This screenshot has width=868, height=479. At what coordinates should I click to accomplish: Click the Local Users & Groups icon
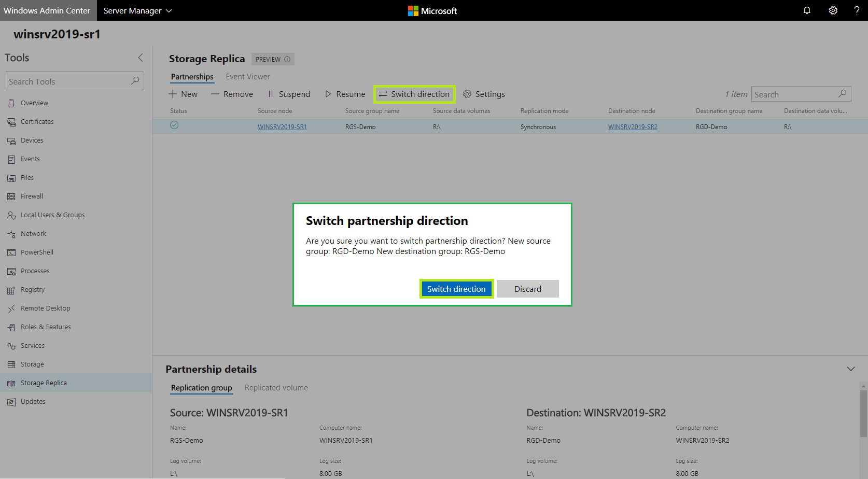tap(11, 215)
